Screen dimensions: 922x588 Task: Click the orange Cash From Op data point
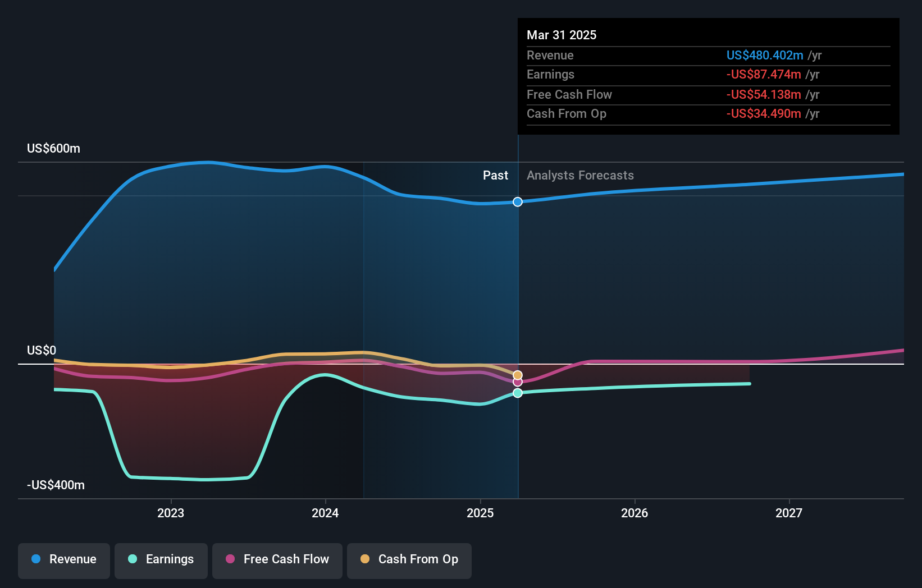518,375
